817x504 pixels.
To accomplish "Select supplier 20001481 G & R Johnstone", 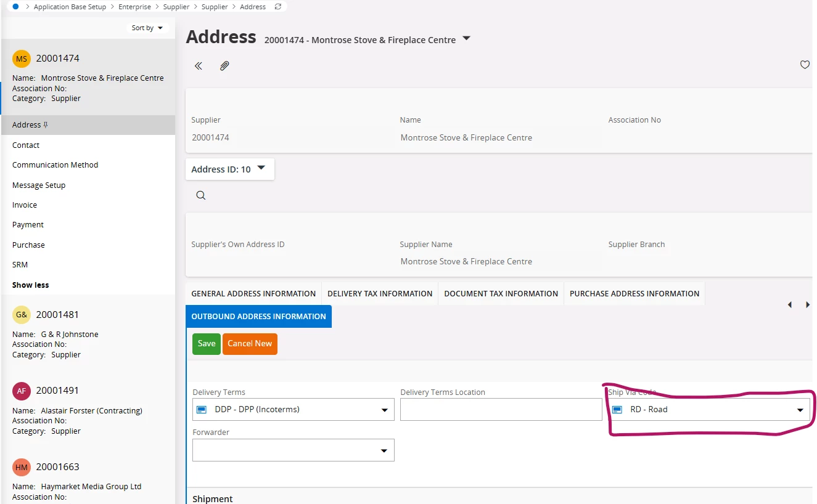I will point(88,333).
